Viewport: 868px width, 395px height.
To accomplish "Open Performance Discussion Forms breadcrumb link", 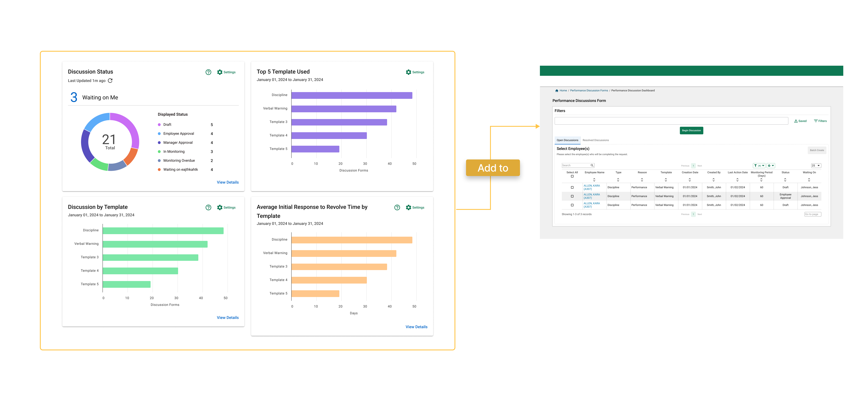I will click(x=589, y=91).
